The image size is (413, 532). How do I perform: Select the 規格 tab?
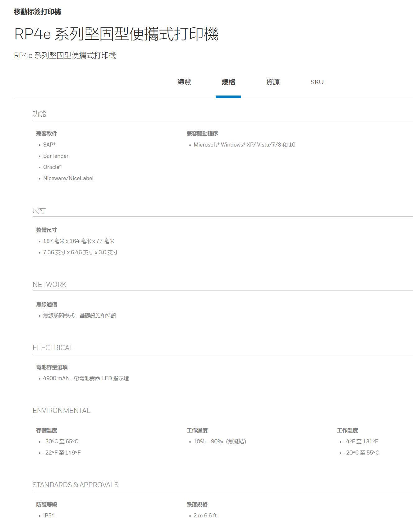tap(228, 82)
